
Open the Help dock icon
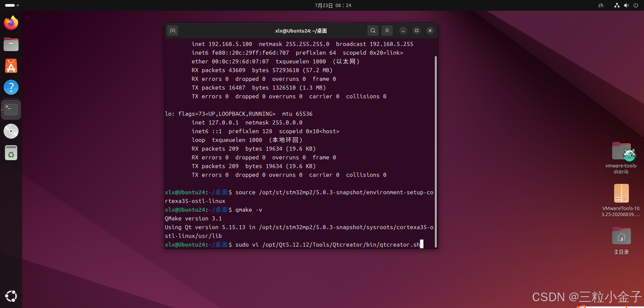(x=11, y=87)
